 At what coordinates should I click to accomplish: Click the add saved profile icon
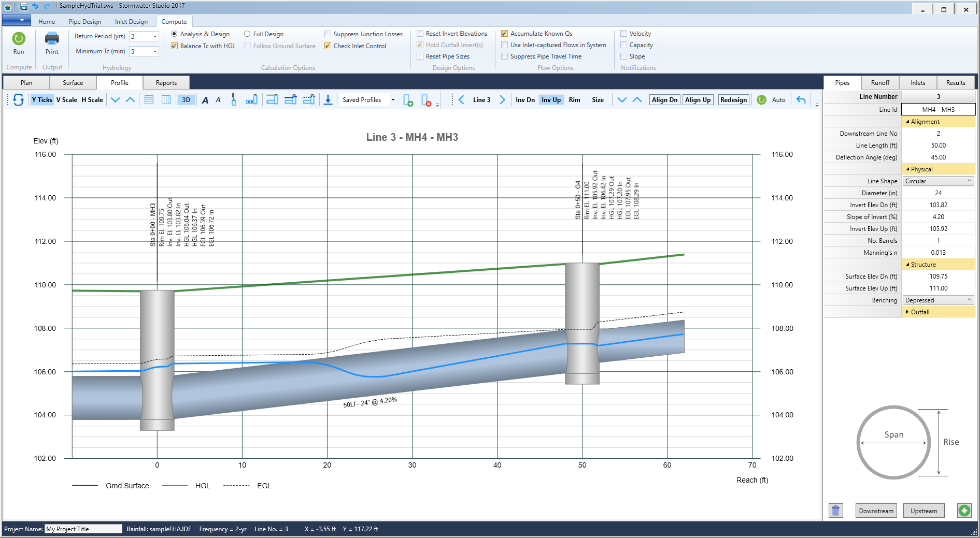coord(409,100)
